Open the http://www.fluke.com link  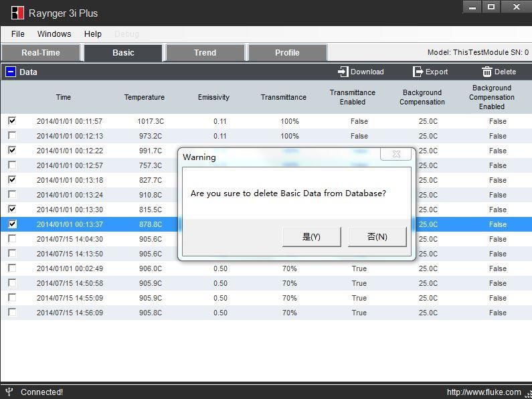coord(483,392)
